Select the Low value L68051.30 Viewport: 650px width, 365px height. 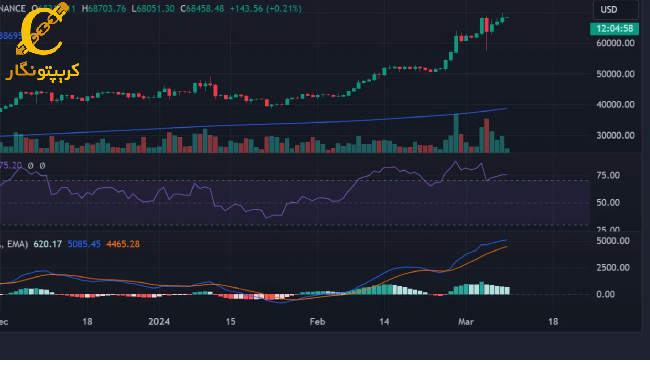153,9
